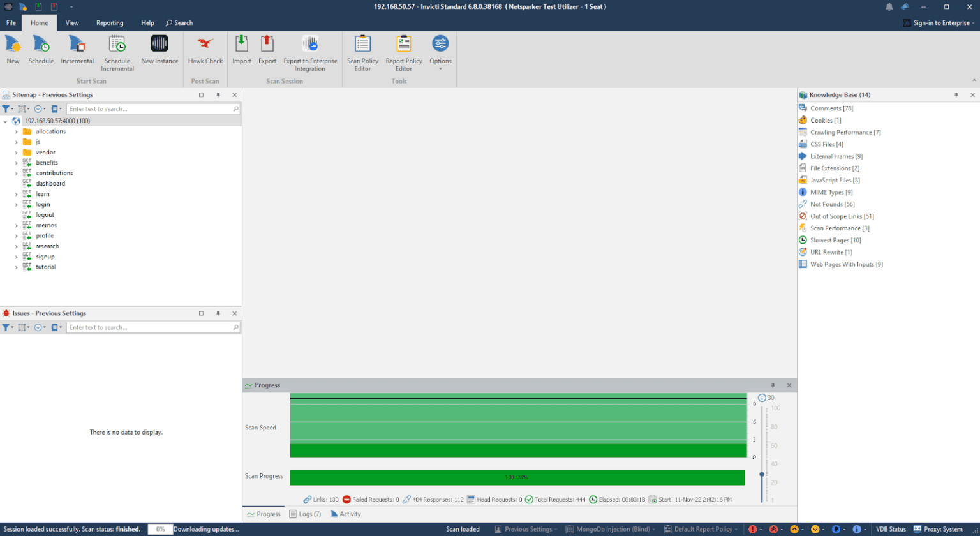The image size is (980, 536).
Task: Switch to the Reporting menu
Action: coord(110,22)
